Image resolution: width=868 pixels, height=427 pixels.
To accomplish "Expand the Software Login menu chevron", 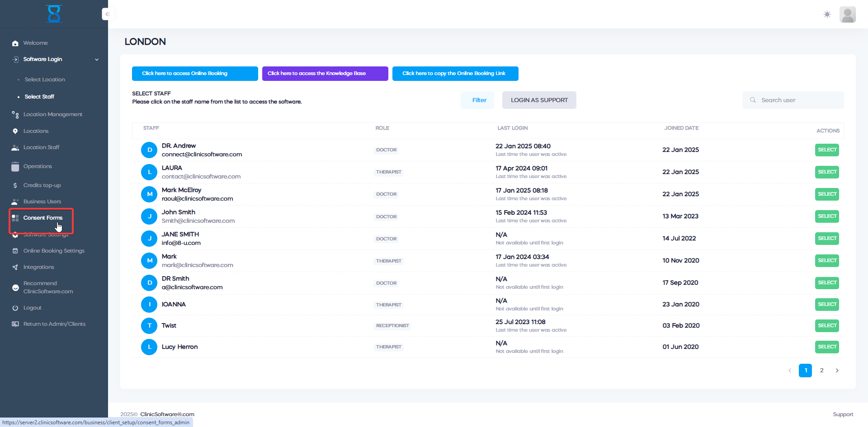I will (x=97, y=60).
